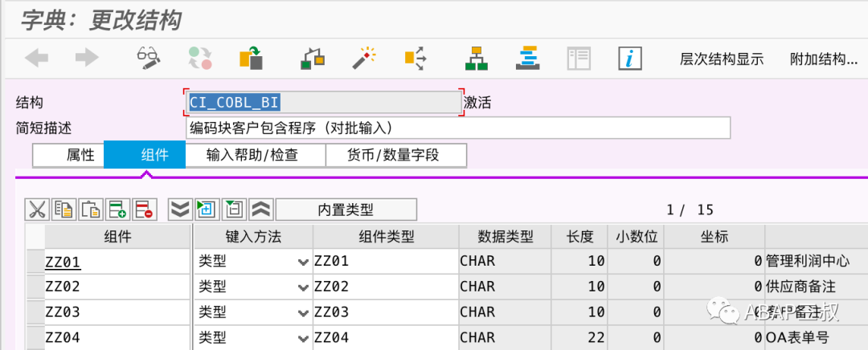Select row ZZ04 via its row selector
This screenshot has width=868, height=350.
[x=35, y=338]
